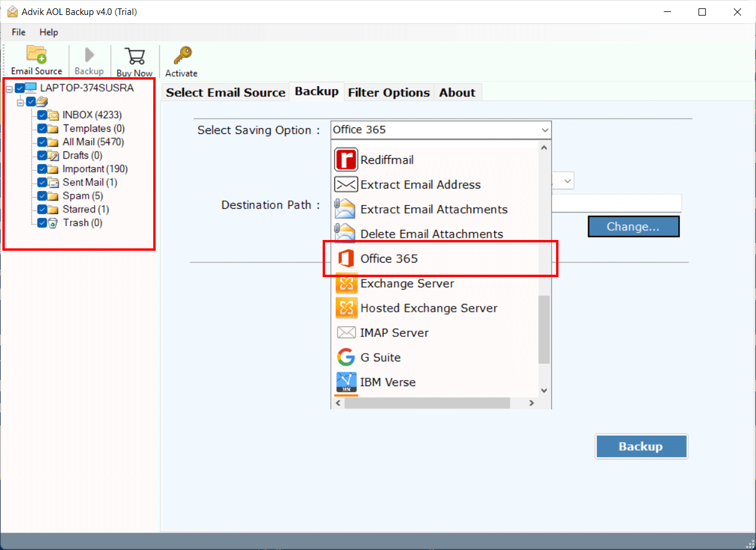Click the saving list scroll-up arrow
The image size is (756, 550).
[544, 147]
